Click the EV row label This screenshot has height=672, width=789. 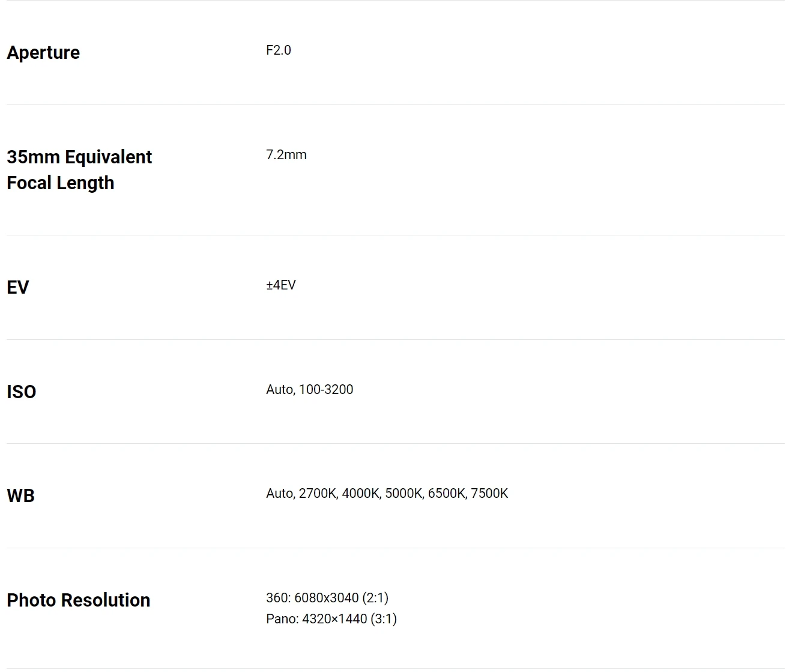[x=18, y=288]
